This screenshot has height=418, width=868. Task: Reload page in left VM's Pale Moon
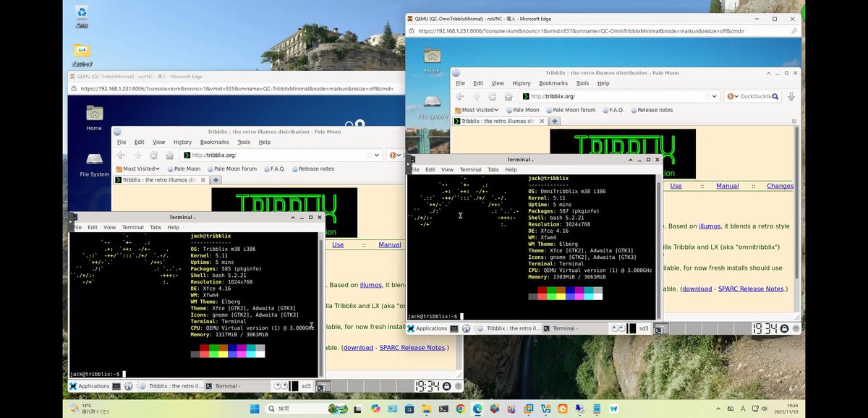tap(153, 155)
